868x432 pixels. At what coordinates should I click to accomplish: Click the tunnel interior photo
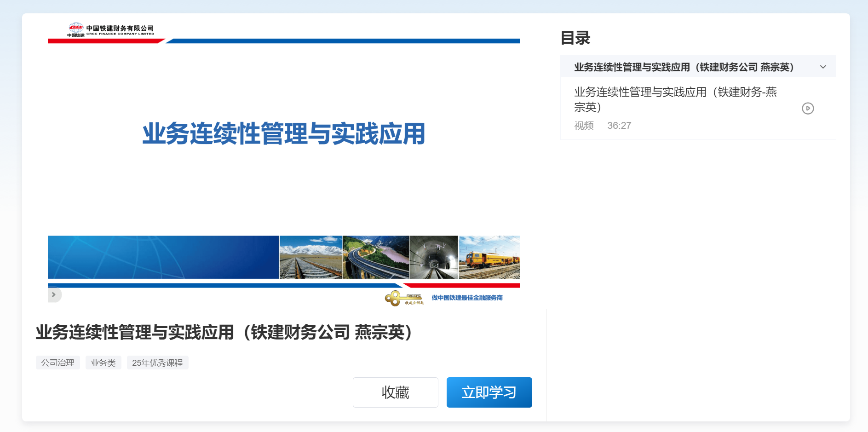434,257
